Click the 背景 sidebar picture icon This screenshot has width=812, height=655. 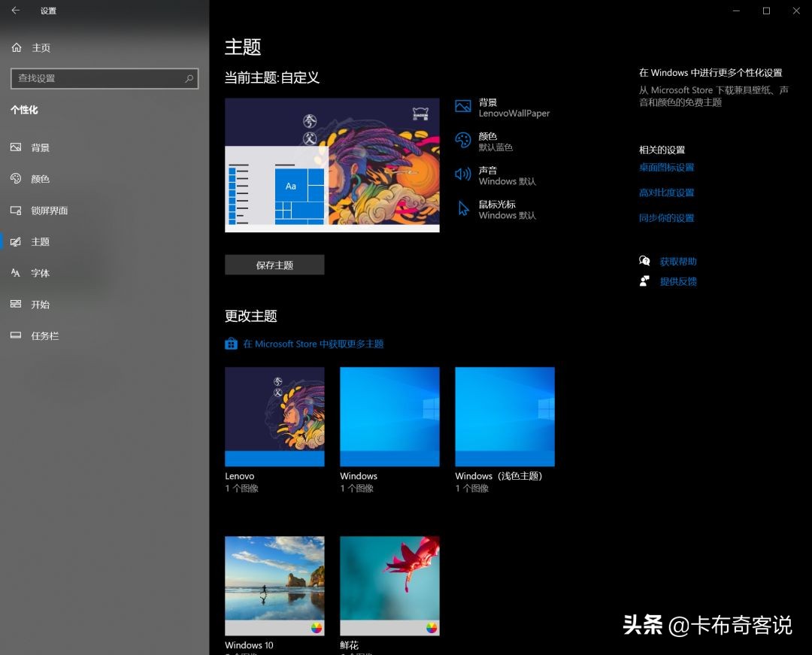point(16,147)
